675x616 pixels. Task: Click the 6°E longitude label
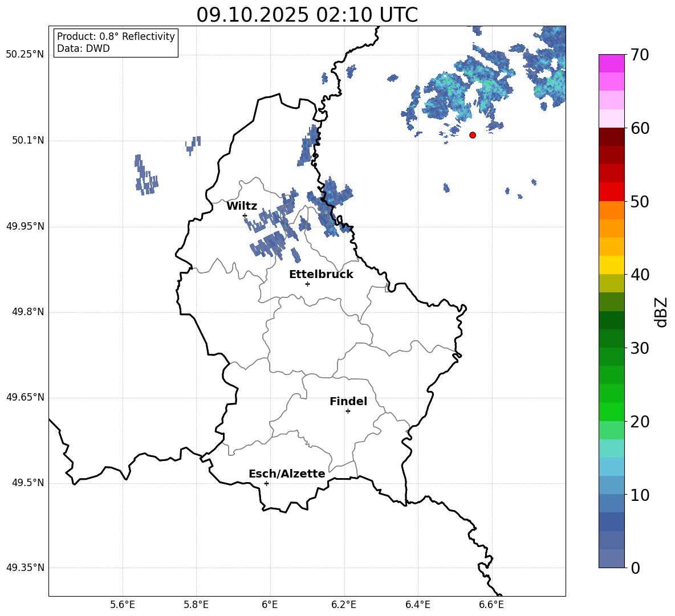[270, 605]
